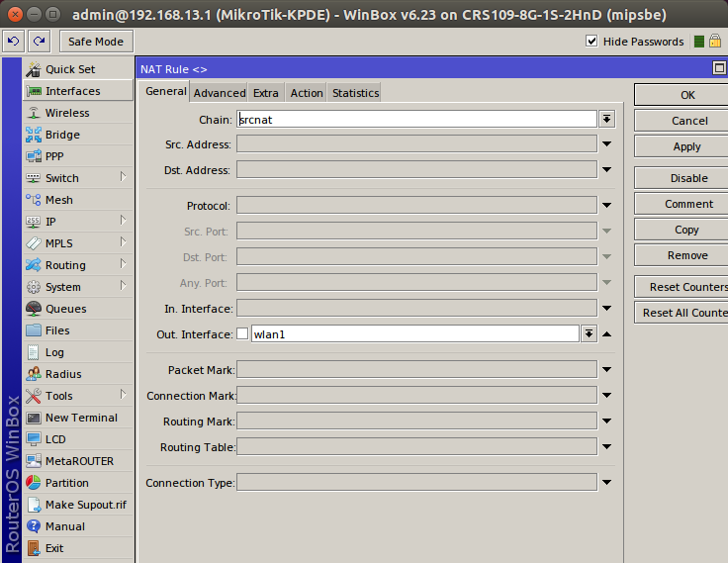728x563 pixels.
Task: Click the IP icon in sidebar
Action: pos(34,222)
